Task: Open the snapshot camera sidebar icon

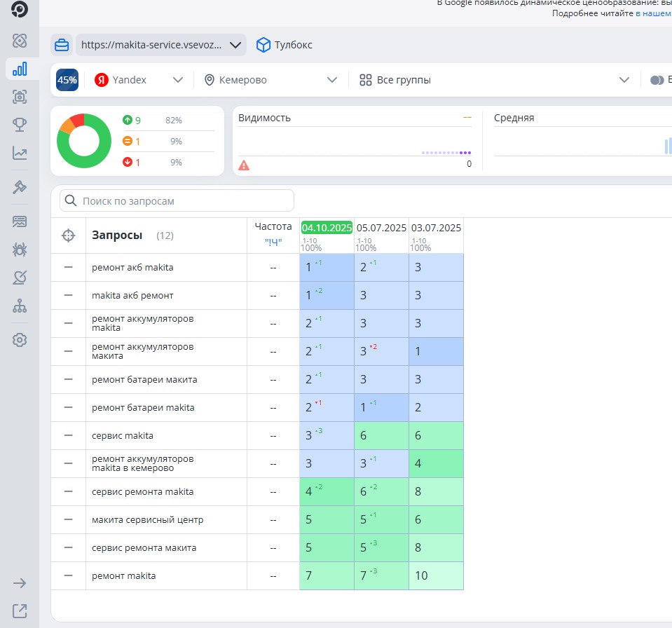Action: (x=20, y=97)
